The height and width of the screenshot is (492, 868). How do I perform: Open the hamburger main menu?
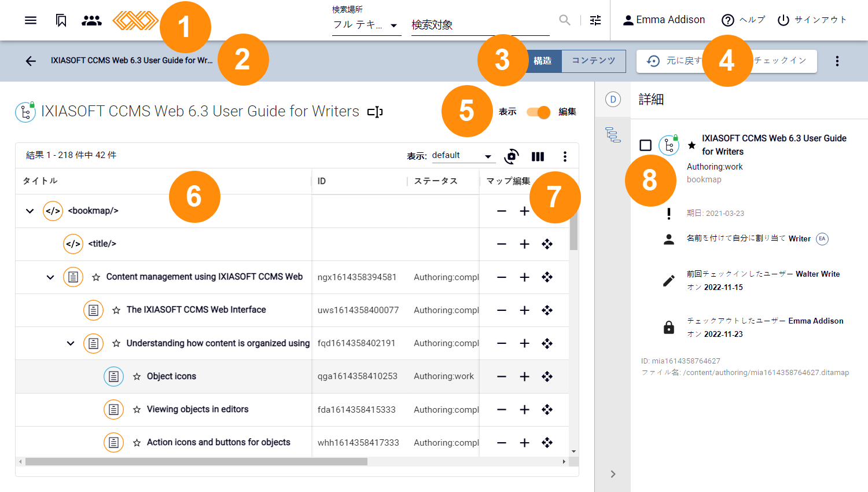(31, 20)
